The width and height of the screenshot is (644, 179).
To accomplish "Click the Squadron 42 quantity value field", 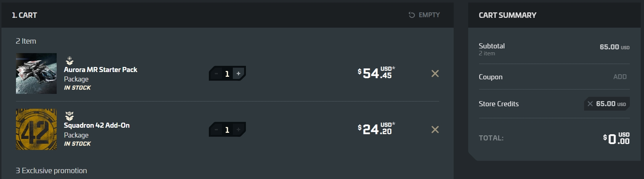I will pyautogui.click(x=227, y=130).
